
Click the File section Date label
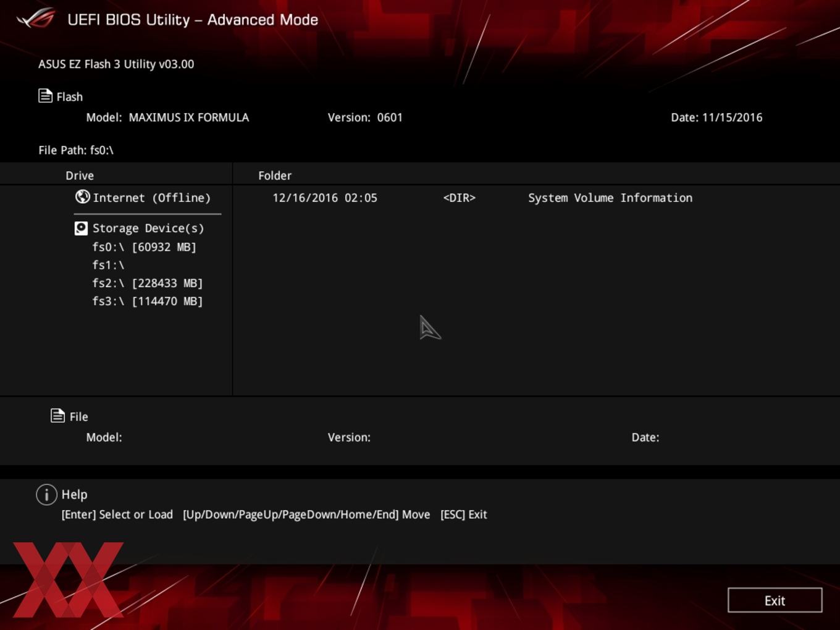[x=645, y=437]
